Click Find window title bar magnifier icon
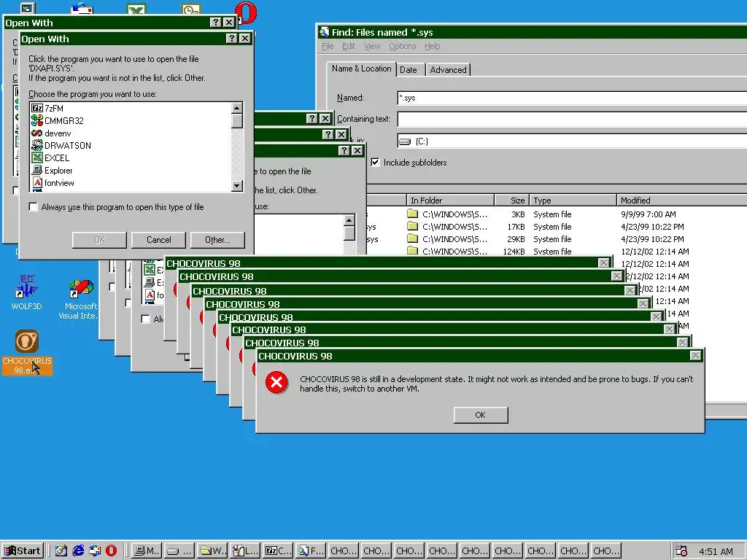 325,32
